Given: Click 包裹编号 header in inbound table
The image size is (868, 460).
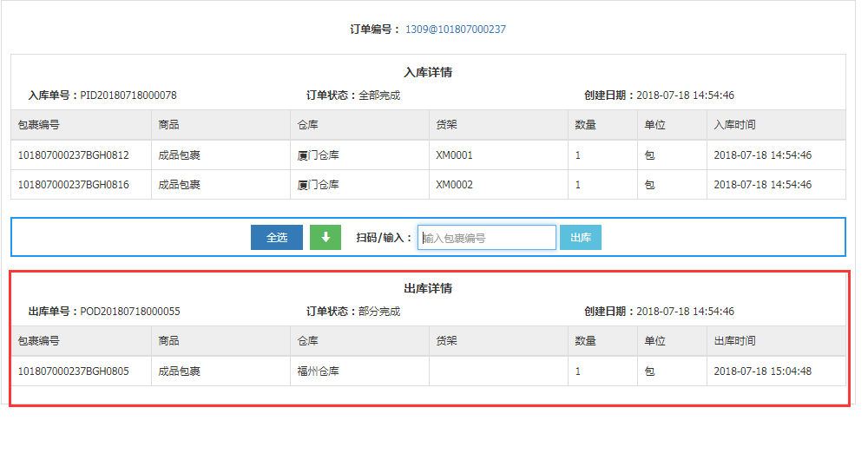Looking at the screenshot, I should (x=39, y=125).
